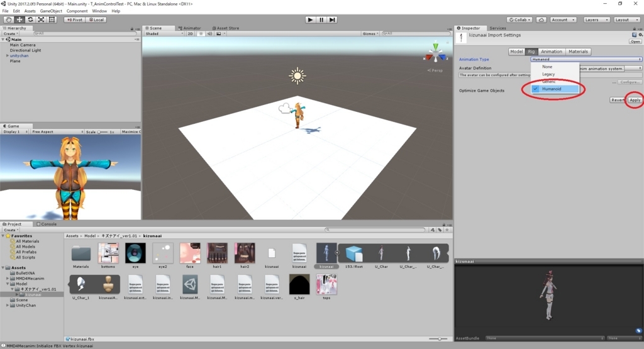Select the Materials folder icon
Viewport: 644px width, 349px height.
pyautogui.click(x=81, y=253)
